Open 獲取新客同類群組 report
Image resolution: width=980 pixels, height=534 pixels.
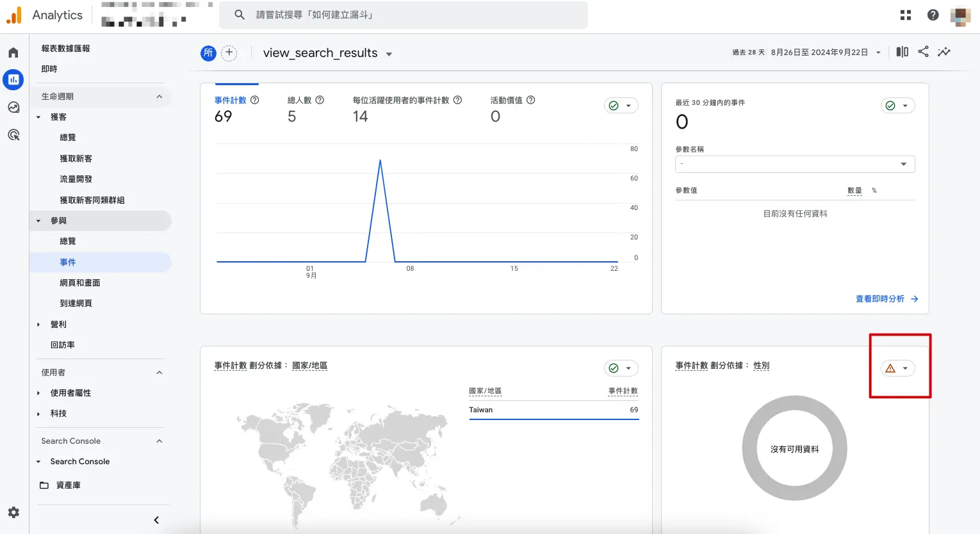pyautogui.click(x=92, y=200)
